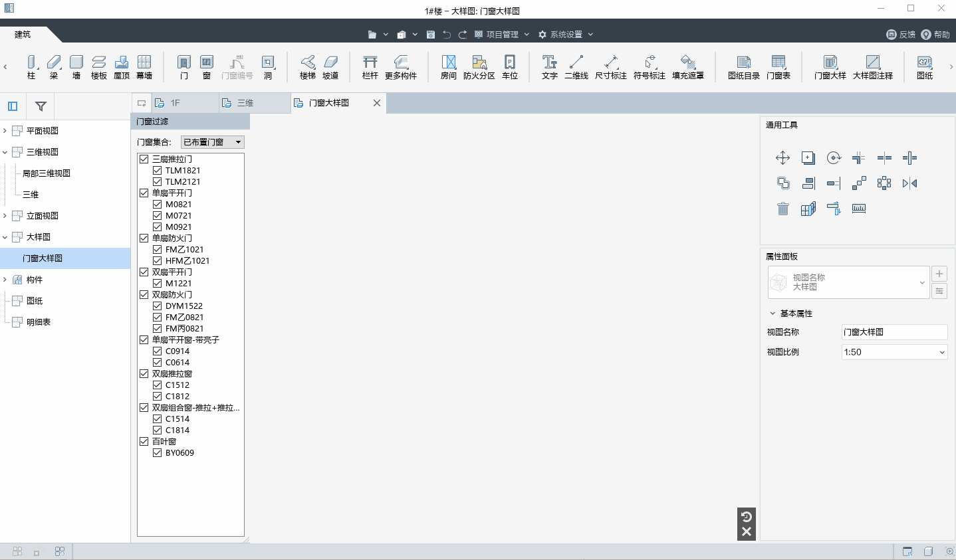Open 更多构件 (more components)
This screenshot has width=956, height=560.
[401, 67]
